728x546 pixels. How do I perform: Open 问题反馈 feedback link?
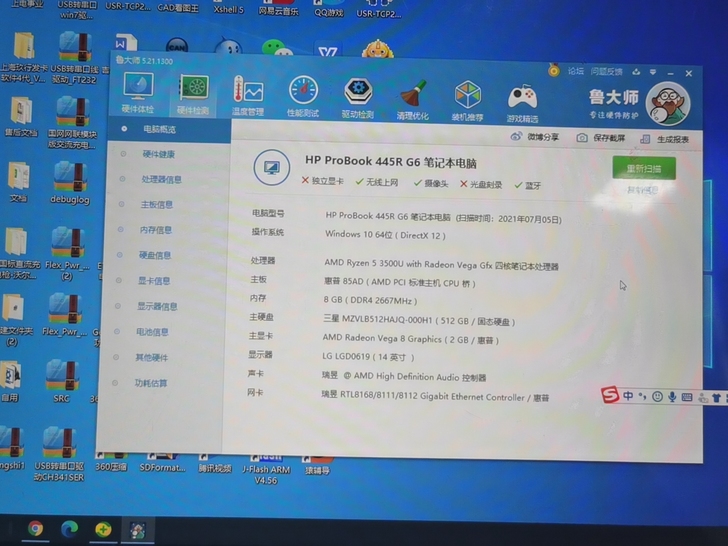click(606, 72)
